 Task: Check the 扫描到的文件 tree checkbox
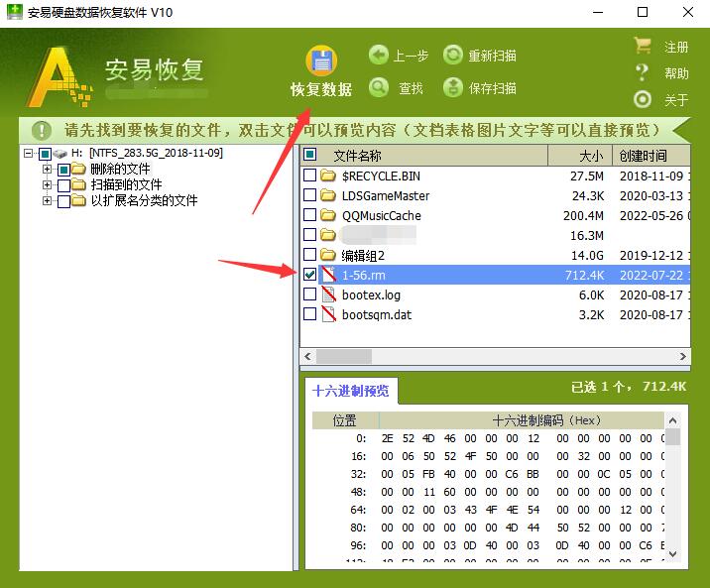(x=63, y=185)
